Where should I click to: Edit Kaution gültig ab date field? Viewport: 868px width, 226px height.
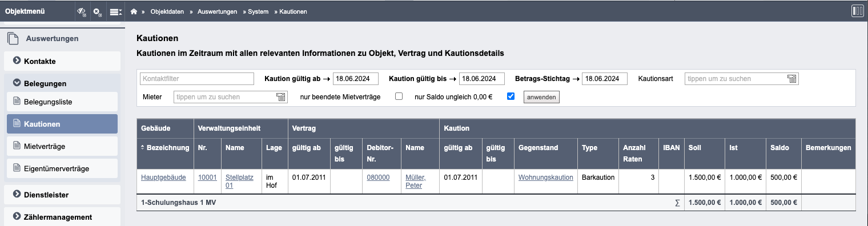coord(356,79)
